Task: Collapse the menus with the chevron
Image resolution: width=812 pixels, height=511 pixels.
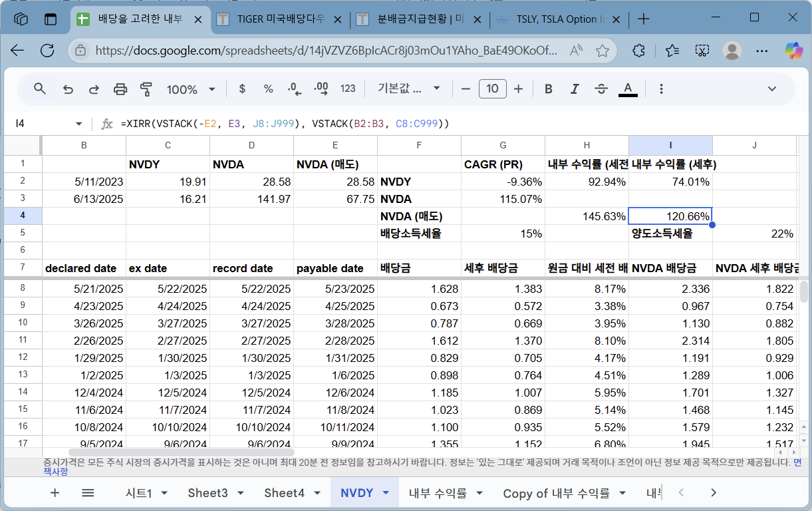Action: (x=772, y=88)
